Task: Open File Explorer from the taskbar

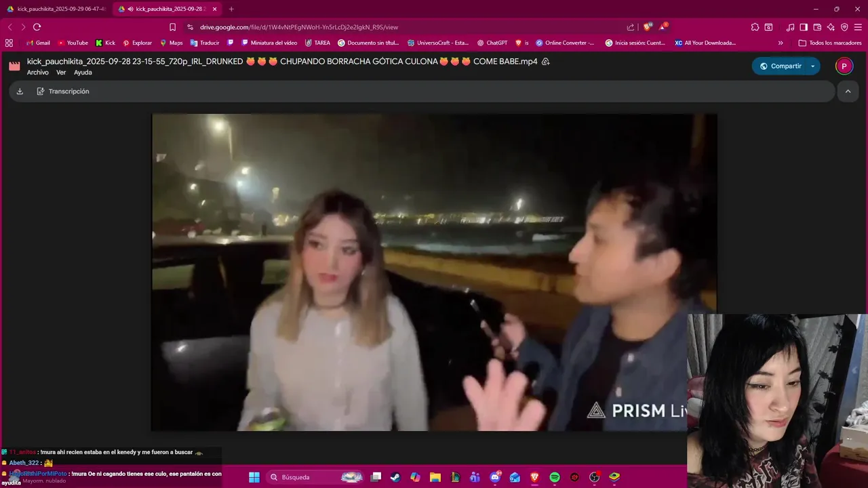Action: pyautogui.click(x=435, y=477)
